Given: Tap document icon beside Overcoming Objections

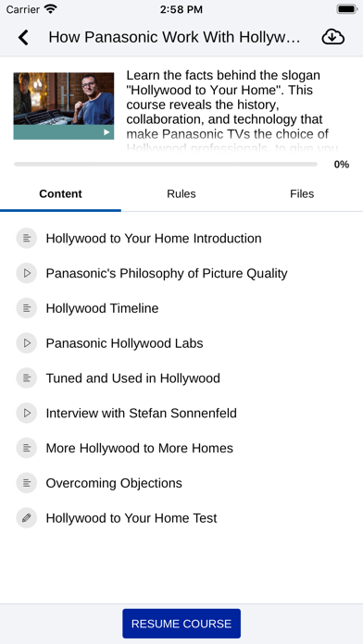Looking at the screenshot, I should (x=27, y=483).
